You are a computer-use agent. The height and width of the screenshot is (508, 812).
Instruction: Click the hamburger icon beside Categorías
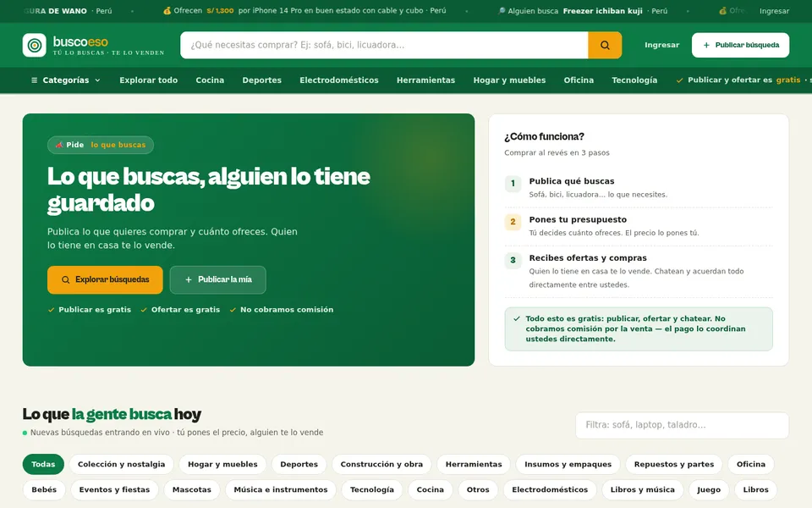[34, 80]
